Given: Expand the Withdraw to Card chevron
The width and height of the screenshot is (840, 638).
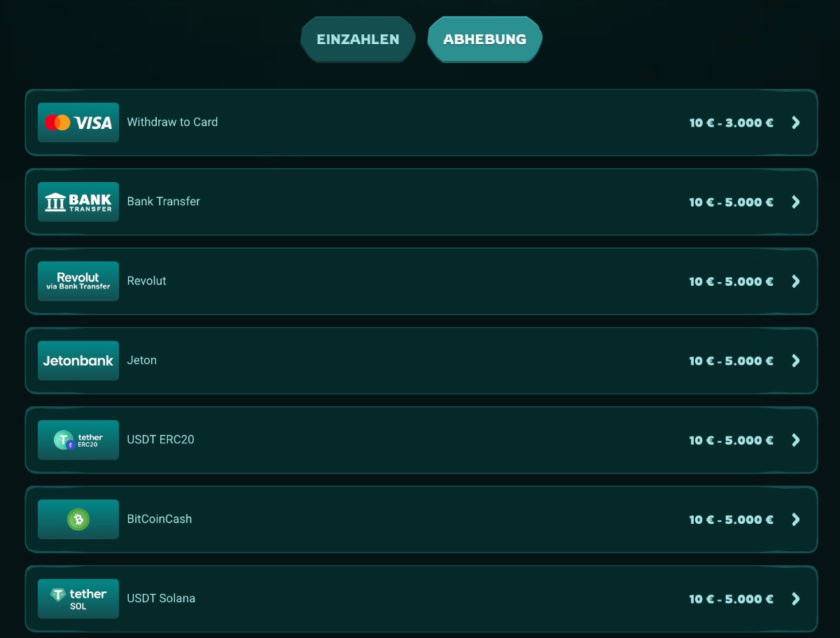Looking at the screenshot, I should click(795, 123).
